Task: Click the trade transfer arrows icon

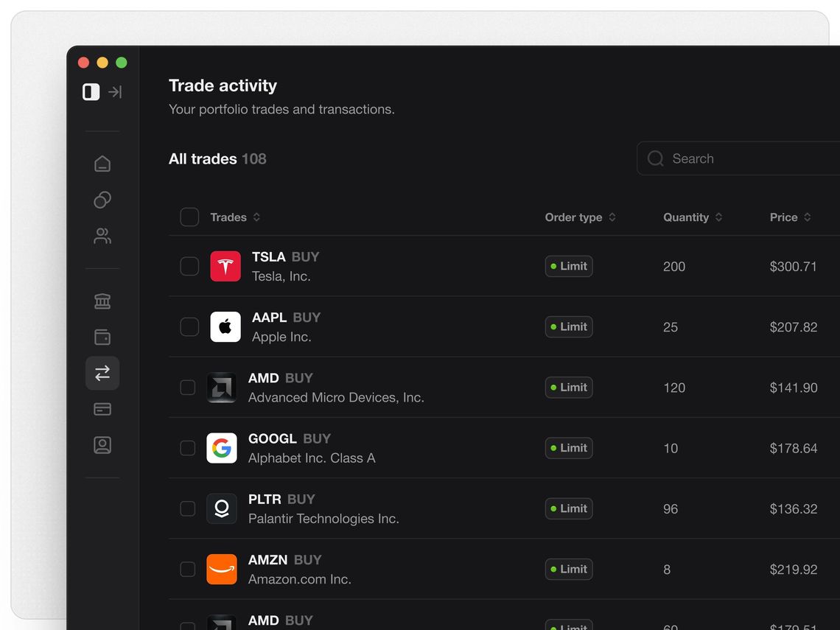Action: tap(102, 373)
